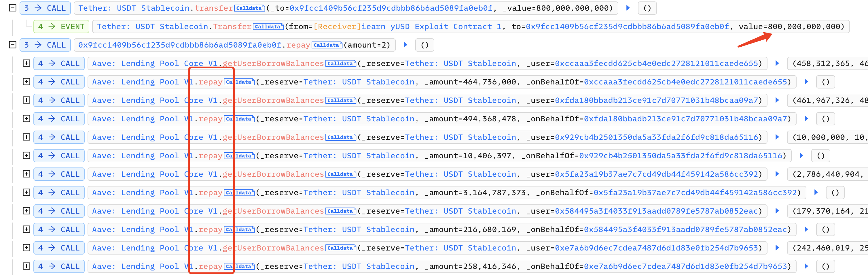Screen dimensions: 868x275
Task: Open Calldata badge on Transfer event row
Action: coord(269,27)
